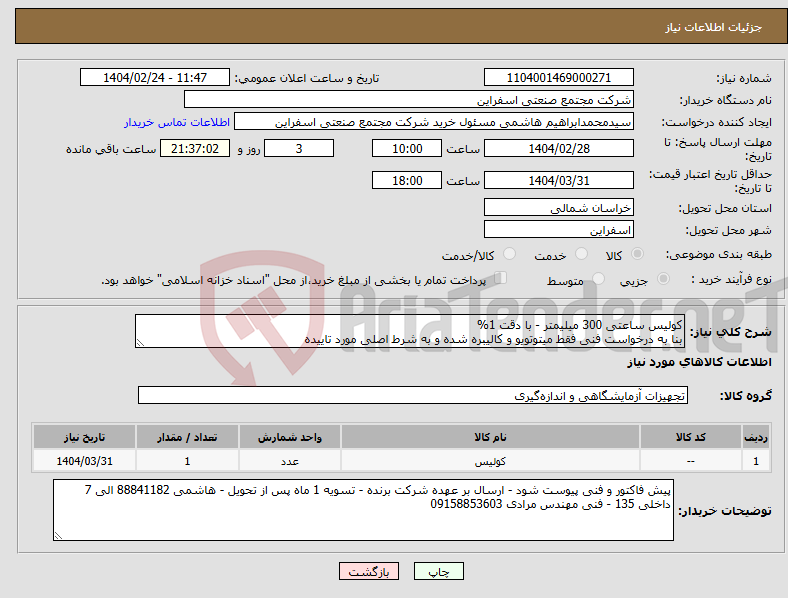Click the quantity cell 1 in table
The height and width of the screenshot is (598, 788).
click(187, 461)
